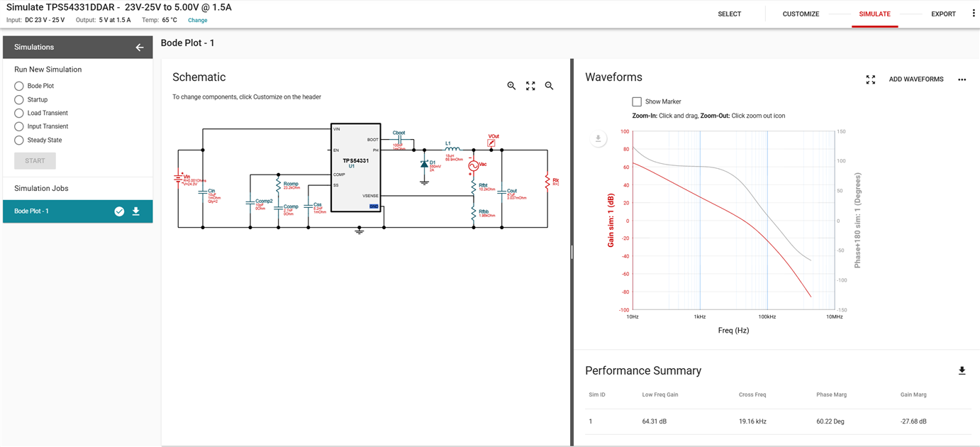Click the Gain Marg value -27.68 dB
Viewport: 980px width, 447px height.
pyautogui.click(x=913, y=421)
